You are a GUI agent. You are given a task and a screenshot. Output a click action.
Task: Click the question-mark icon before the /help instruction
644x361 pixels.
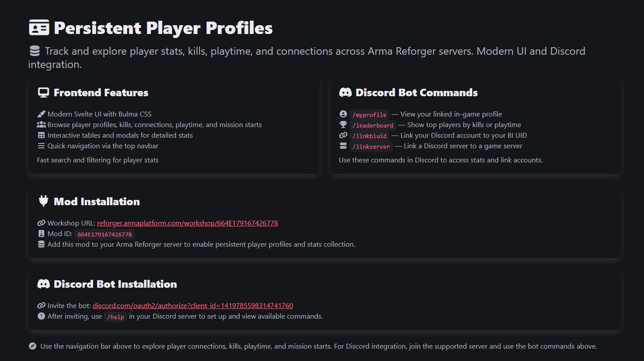click(x=41, y=316)
